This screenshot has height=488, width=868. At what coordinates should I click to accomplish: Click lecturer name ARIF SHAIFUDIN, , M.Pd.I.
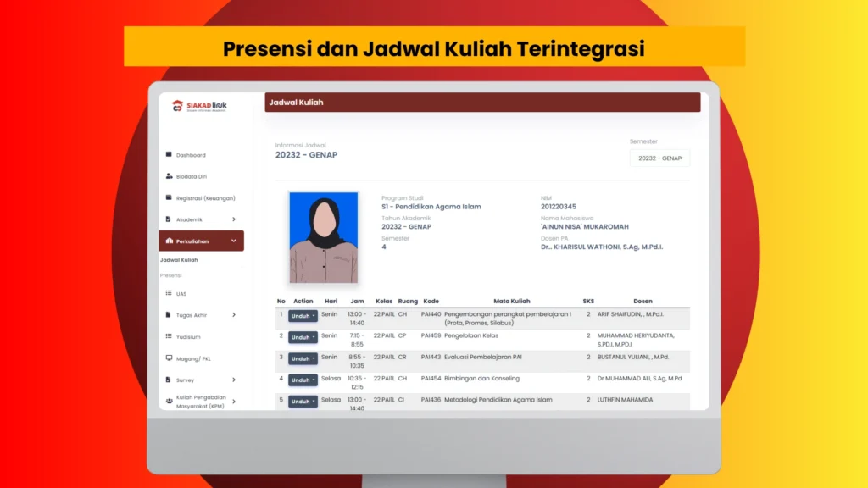pyautogui.click(x=630, y=314)
